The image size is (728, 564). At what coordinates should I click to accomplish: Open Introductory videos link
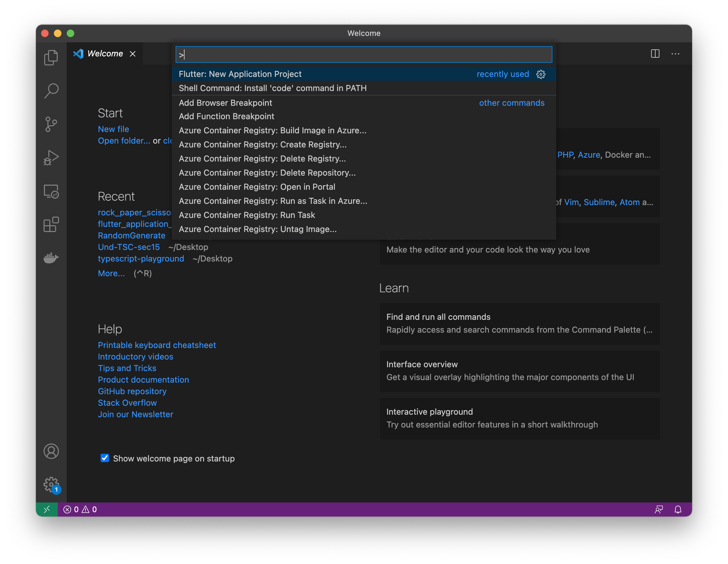(x=136, y=357)
